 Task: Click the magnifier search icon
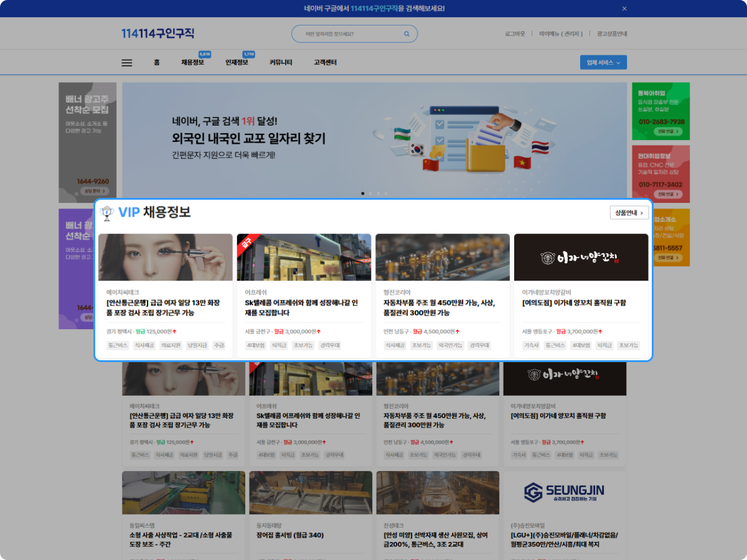click(x=407, y=34)
